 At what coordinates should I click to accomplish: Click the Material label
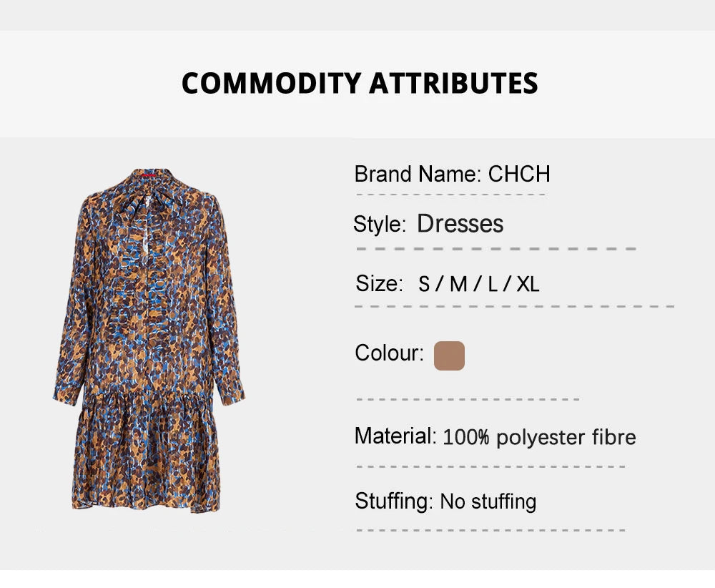[395, 436]
